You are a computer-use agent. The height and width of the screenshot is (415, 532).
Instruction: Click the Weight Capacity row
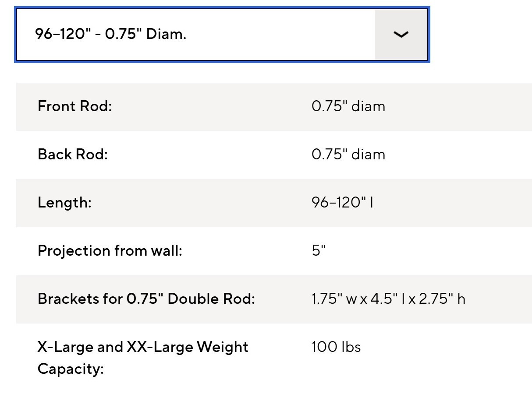(x=274, y=358)
